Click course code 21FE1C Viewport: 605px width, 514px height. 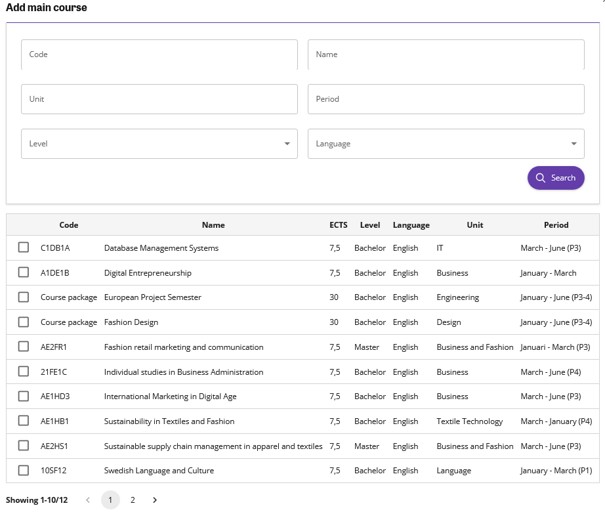click(54, 372)
